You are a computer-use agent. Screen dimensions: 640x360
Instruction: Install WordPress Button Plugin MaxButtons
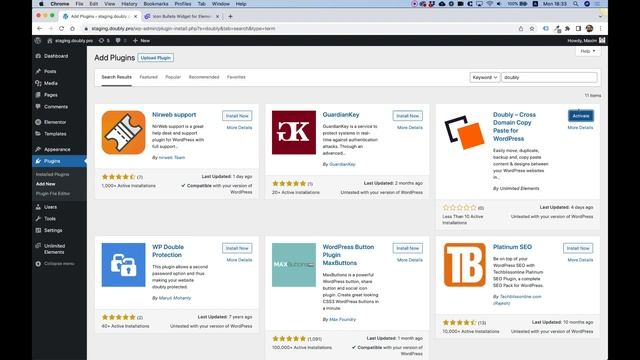[x=407, y=248]
